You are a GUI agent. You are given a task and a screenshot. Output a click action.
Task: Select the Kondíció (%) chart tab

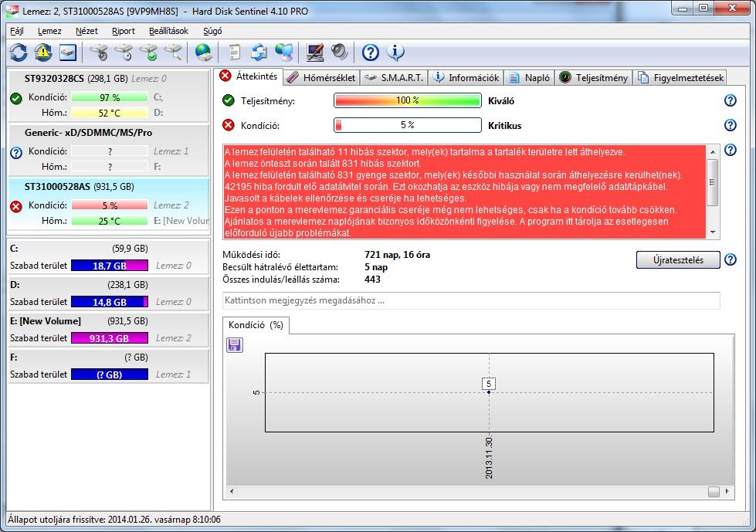tap(256, 325)
